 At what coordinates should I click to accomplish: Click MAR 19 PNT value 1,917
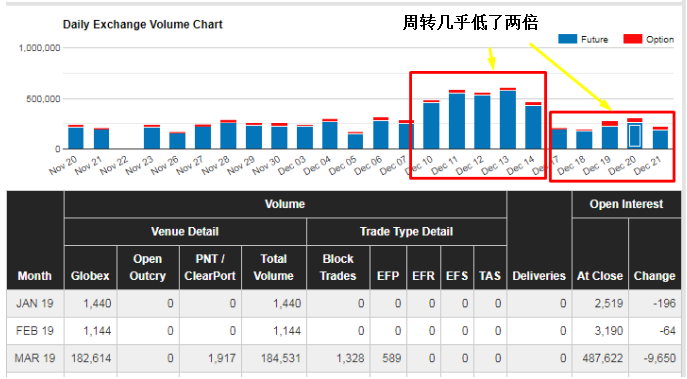[x=222, y=358]
